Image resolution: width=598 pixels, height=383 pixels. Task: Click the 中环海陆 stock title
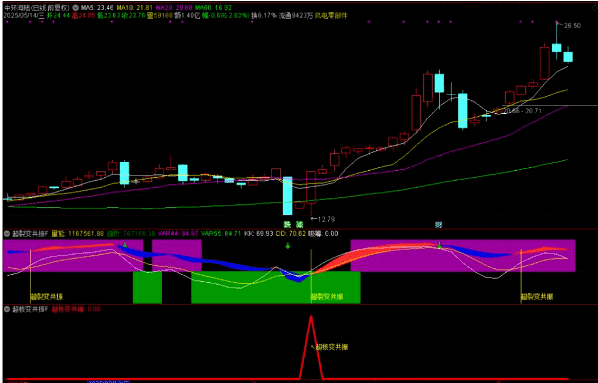pyautogui.click(x=15, y=8)
